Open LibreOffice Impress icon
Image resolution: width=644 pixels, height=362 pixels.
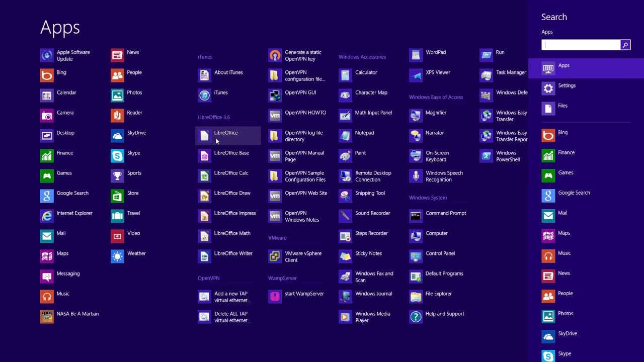coord(204,216)
